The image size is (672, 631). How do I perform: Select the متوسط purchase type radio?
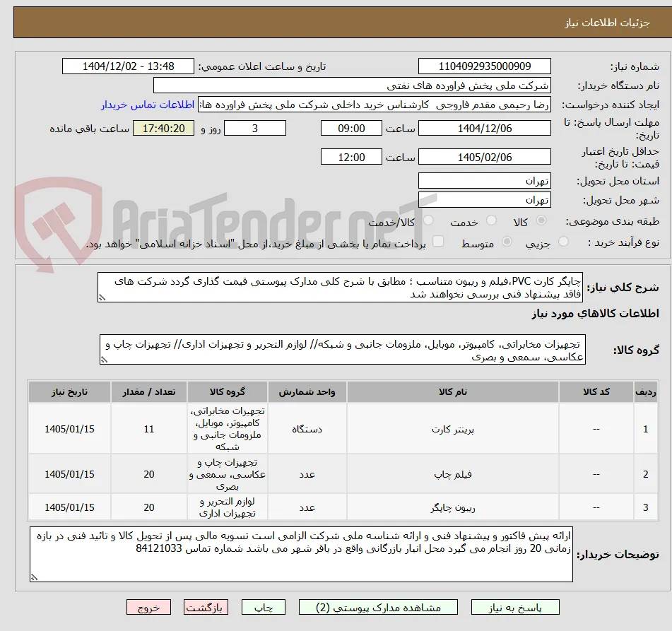tap(507, 242)
